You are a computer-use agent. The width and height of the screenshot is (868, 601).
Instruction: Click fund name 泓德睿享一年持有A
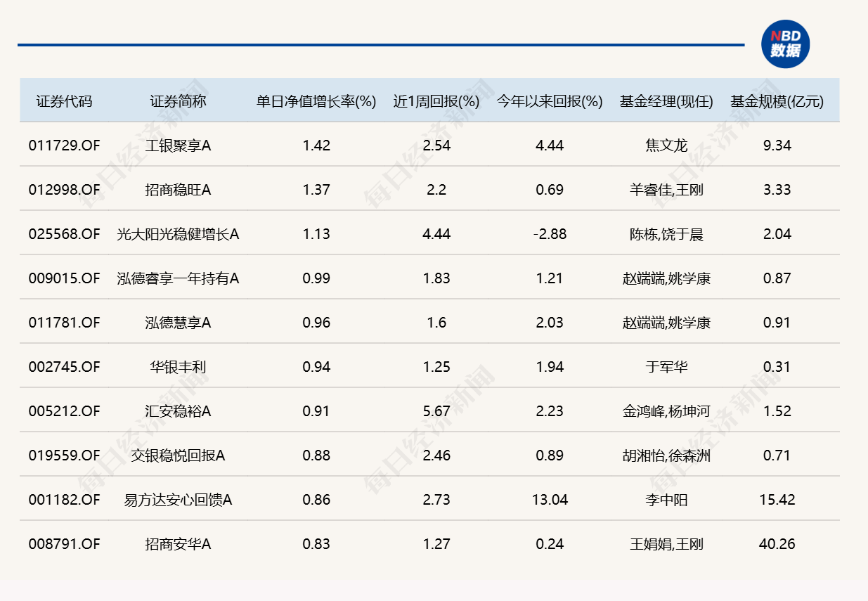click(x=178, y=278)
